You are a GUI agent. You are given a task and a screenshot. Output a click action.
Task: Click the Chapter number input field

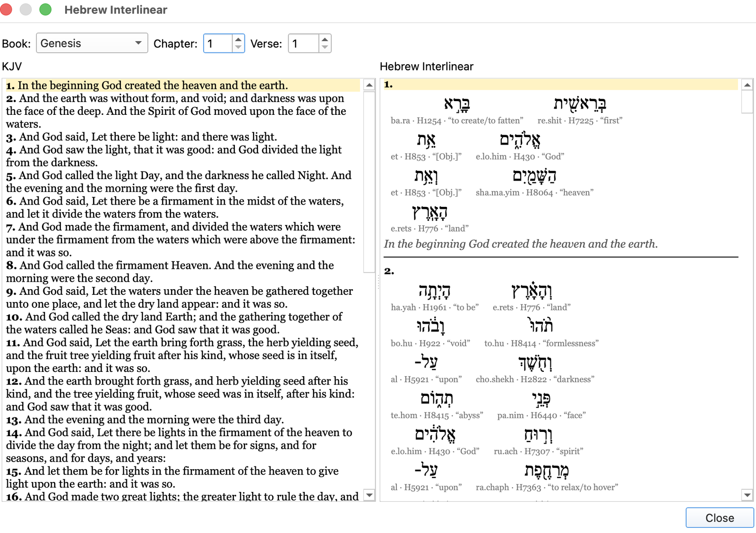click(218, 43)
